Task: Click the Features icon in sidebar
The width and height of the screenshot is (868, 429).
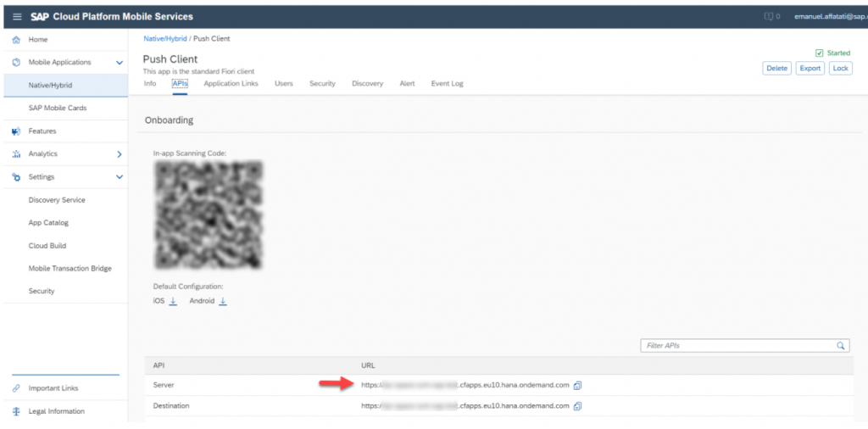Action: coord(17,131)
